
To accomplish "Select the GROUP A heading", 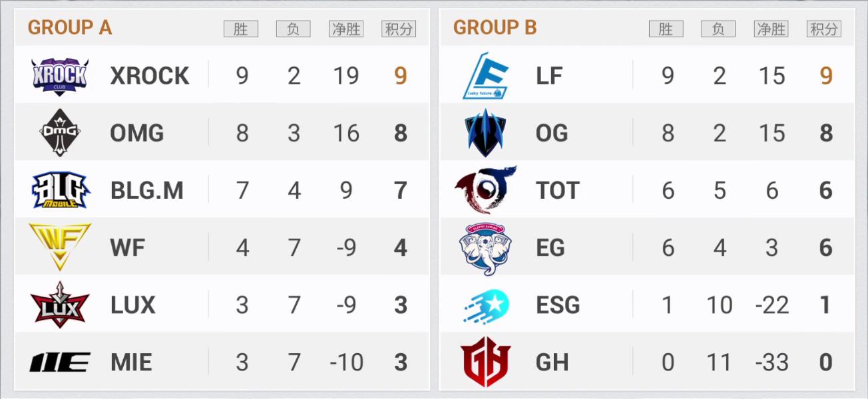I will point(70,28).
